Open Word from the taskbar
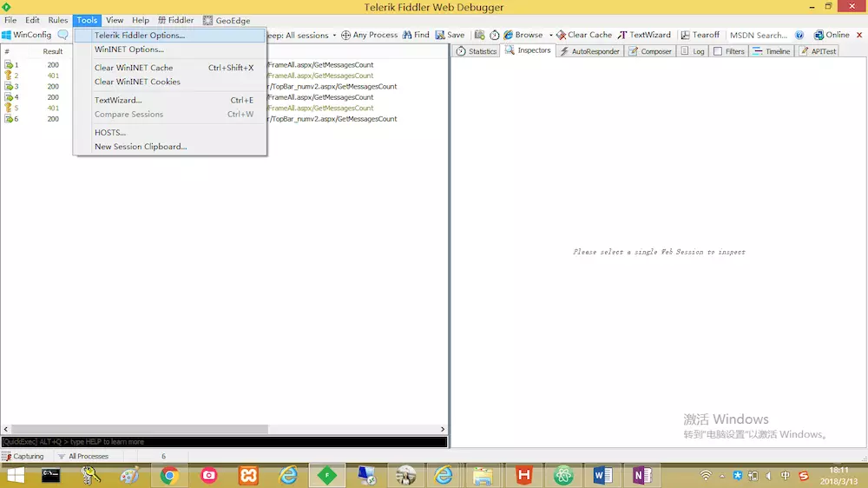Image resolution: width=868 pixels, height=488 pixels. (602, 475)
